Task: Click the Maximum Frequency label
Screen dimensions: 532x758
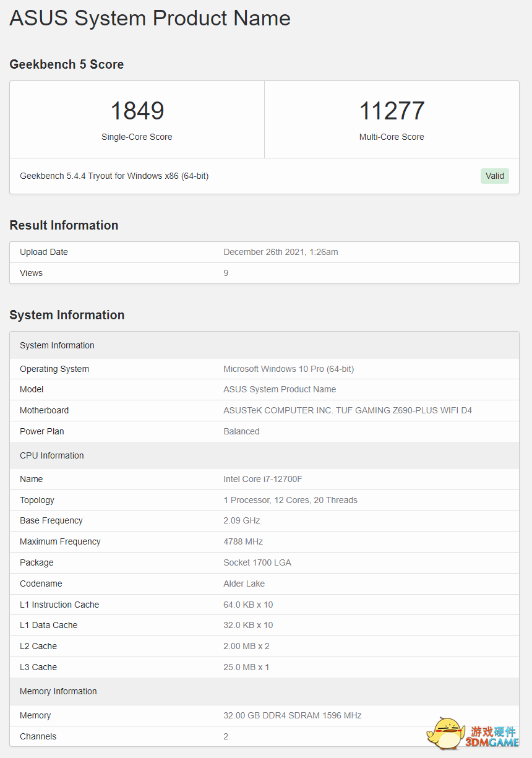Action: [x=60, y=541]
